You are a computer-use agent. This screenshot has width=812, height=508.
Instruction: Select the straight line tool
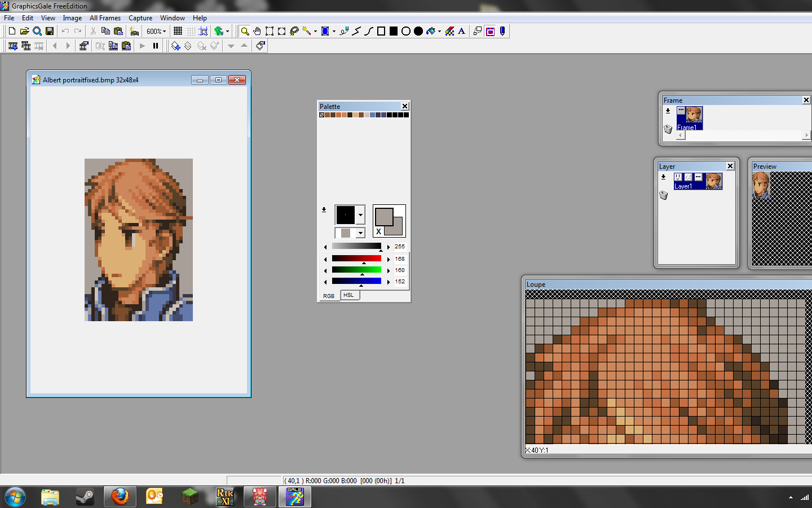point(356,31)
